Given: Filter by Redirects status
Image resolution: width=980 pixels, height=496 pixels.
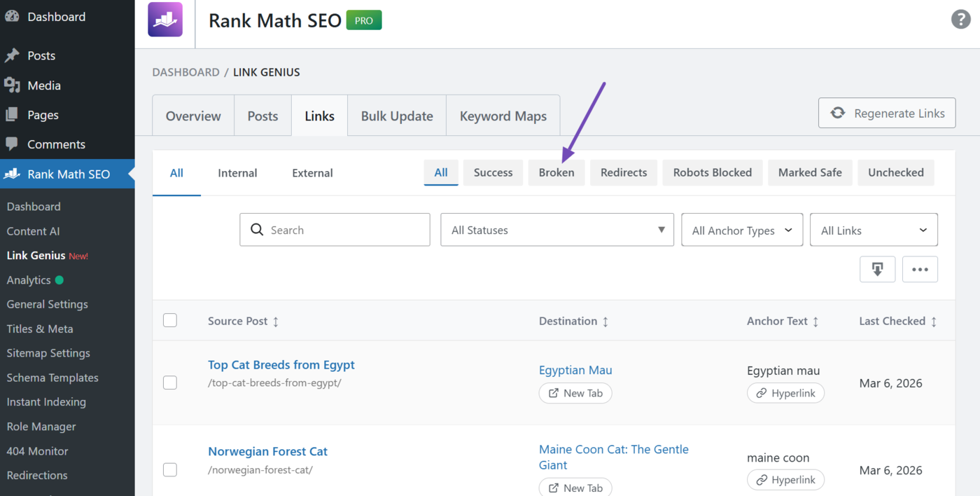Looking at the screenshot, I should pyautogui.click(x=624, y=172).
